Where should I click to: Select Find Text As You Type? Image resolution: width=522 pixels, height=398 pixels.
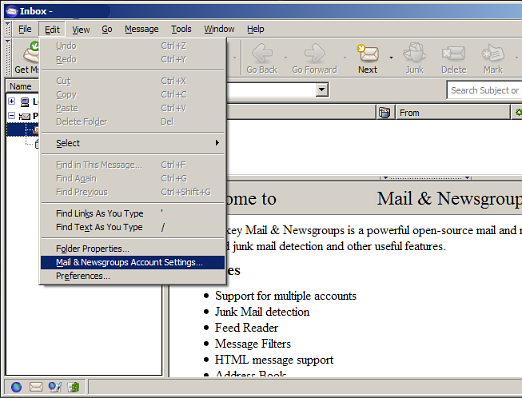pos(132,227)
